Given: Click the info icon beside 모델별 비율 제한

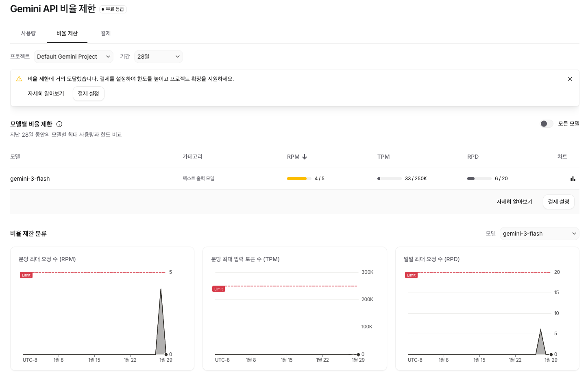Looking at the screenshot, I should [x=59, y=124].
